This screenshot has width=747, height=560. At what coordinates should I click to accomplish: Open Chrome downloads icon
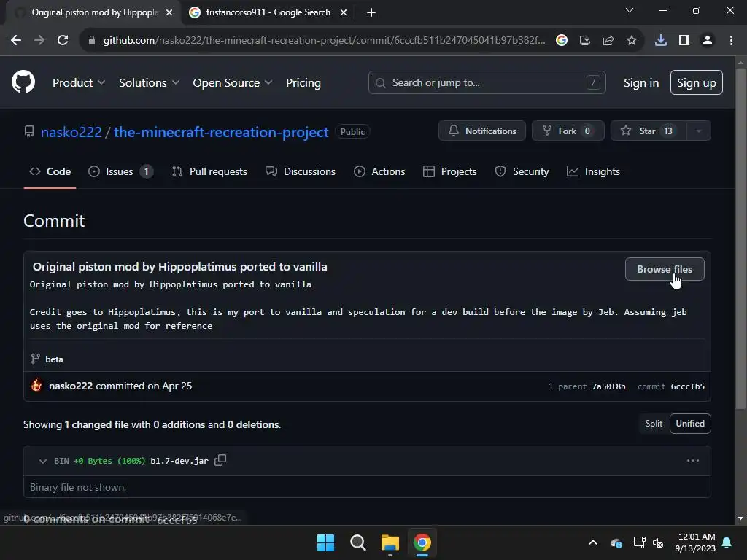[661, 41]
